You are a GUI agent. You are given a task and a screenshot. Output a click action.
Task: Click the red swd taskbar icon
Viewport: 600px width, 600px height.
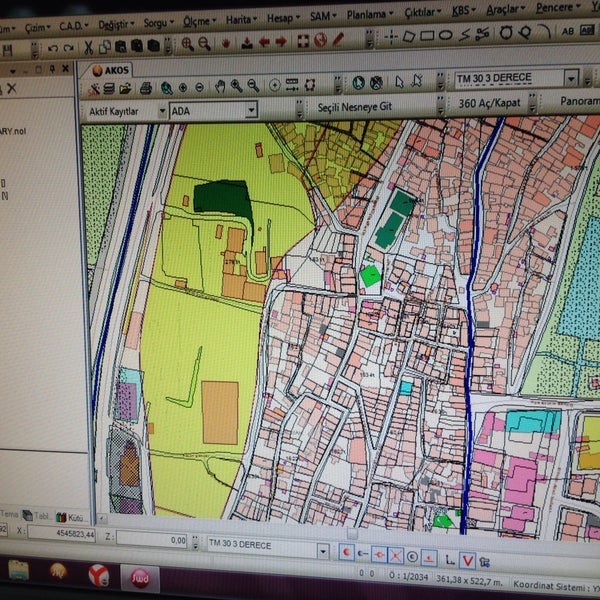(x=140, y=578)
